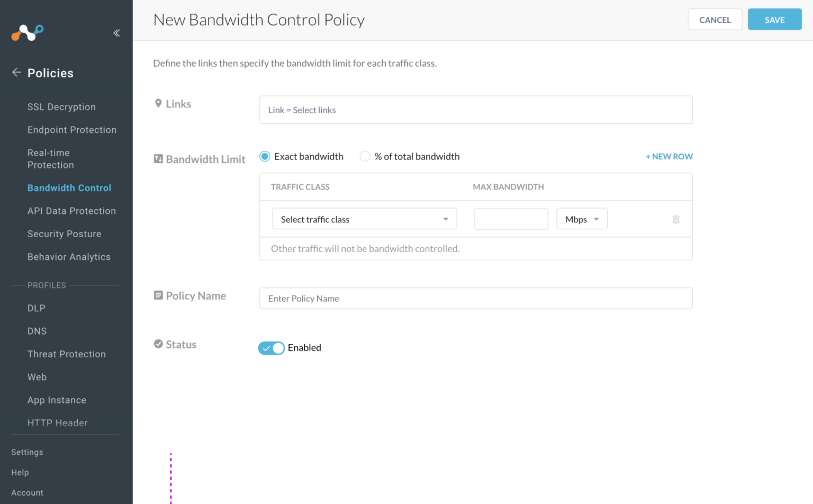Navigate to SSL Decryption policies
This screenshot has width=813, height=504.
click(x=61, y=106)
